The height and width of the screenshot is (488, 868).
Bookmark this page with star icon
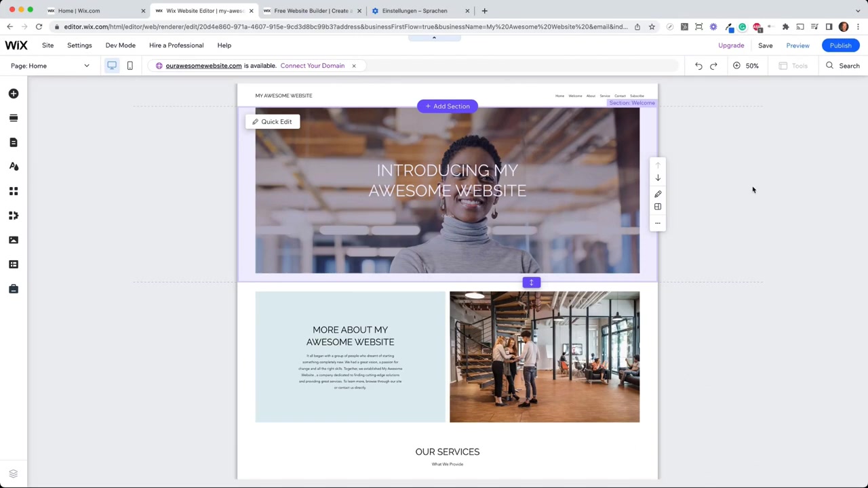click(x=652, y=27)
